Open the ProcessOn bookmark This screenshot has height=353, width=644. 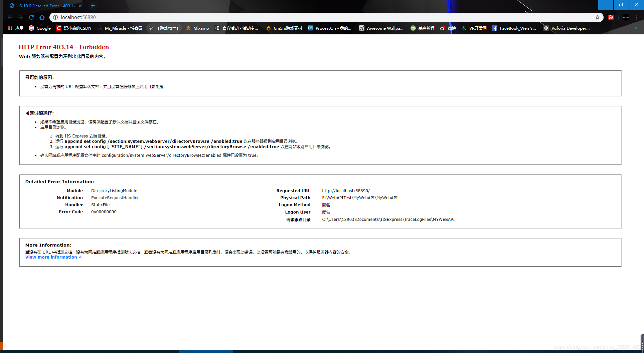pos(330,28)
